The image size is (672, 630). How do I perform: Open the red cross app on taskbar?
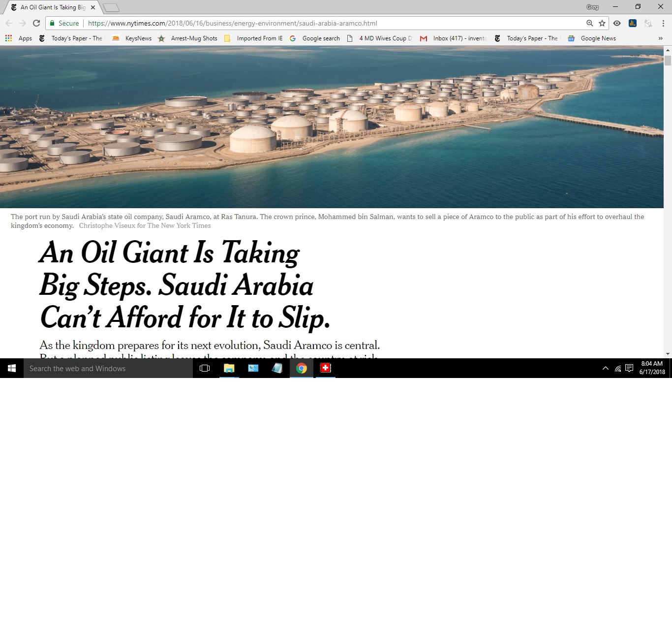pyautogui.click(x=326, y=368)
